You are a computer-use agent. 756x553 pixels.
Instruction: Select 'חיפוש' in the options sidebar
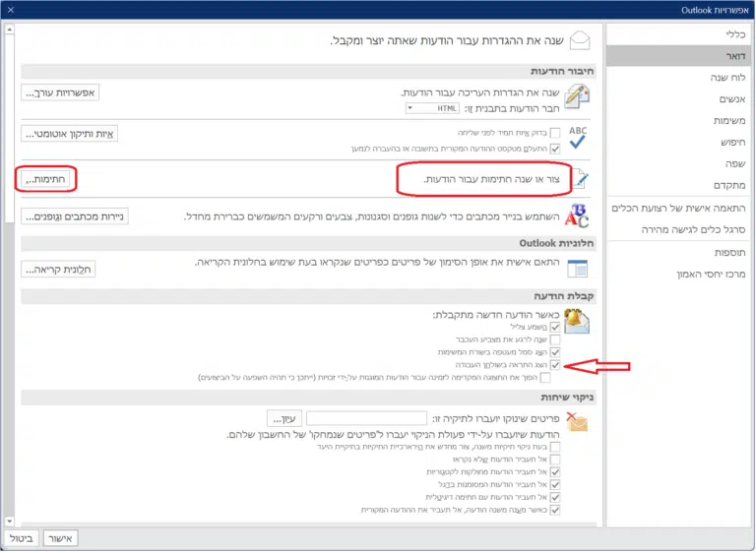coord(678,143)
